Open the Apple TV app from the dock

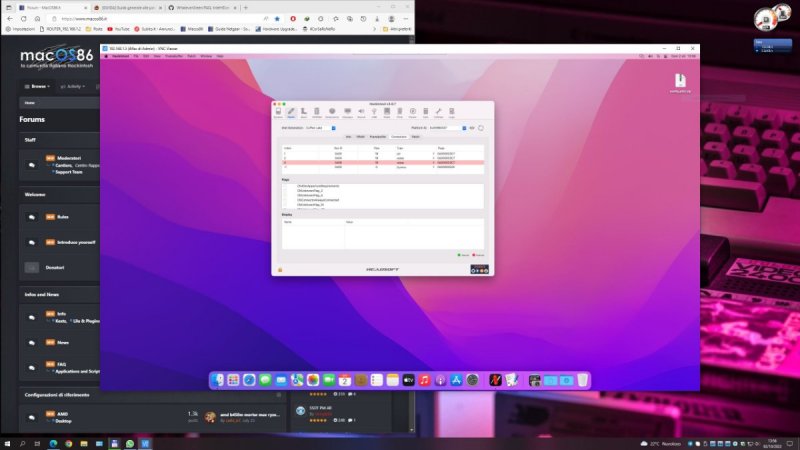pyautogui.click(x=409, y=380)
